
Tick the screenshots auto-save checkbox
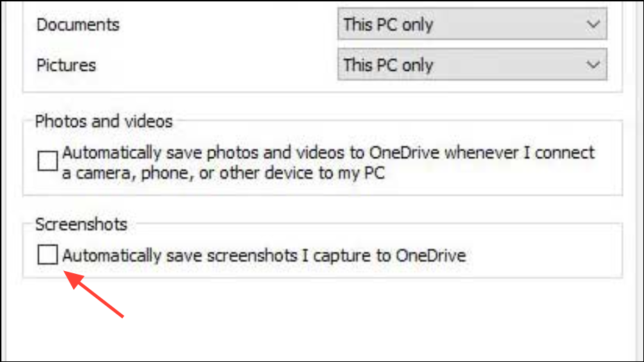(x=48, y=255)
